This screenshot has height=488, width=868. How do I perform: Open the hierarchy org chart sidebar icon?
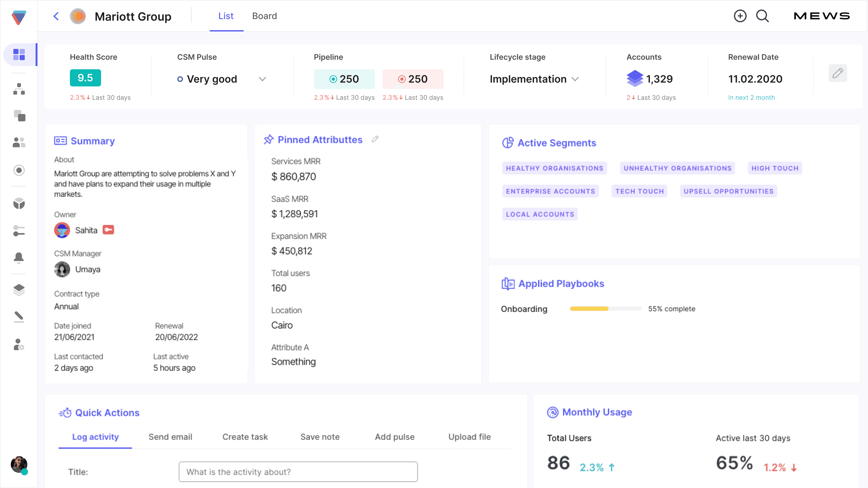[x=19, y=89]
